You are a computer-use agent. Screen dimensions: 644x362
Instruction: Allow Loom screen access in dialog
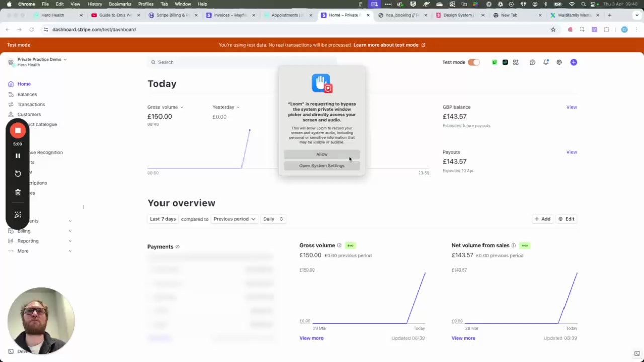click(322, 154)
